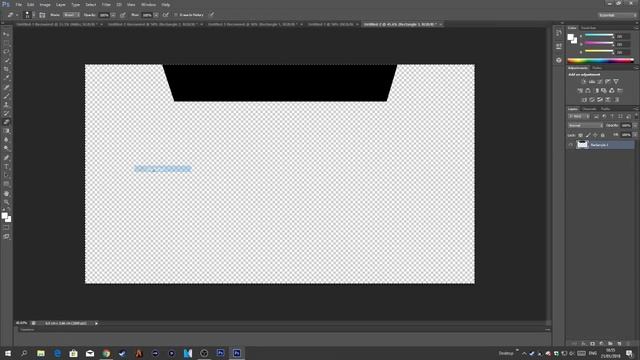Turn layer filtering on or off
This screenshot has width=640, height=360.
636,116
